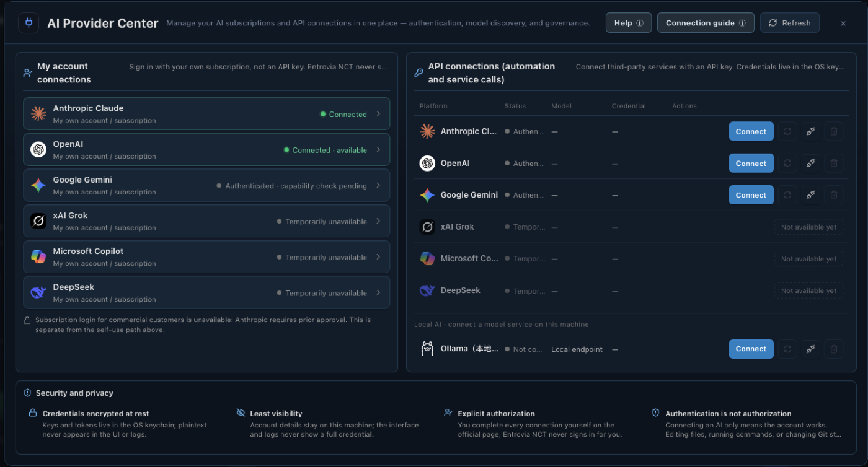Click the OpenAI logo under My account connections
This screenshot has width=868, height=467.
coord(38,150)
